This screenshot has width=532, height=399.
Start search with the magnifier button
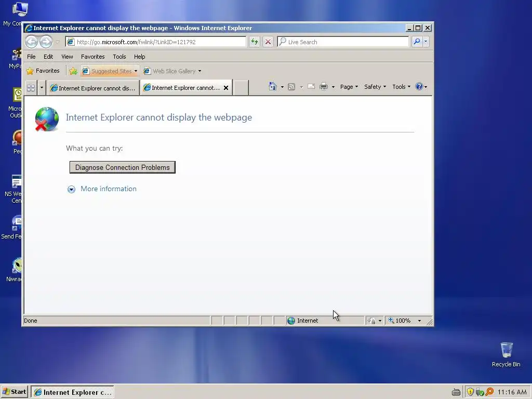[417, 42]
